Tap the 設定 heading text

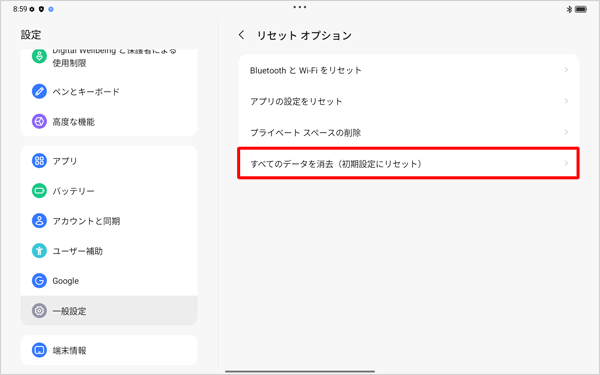point(31,35)
